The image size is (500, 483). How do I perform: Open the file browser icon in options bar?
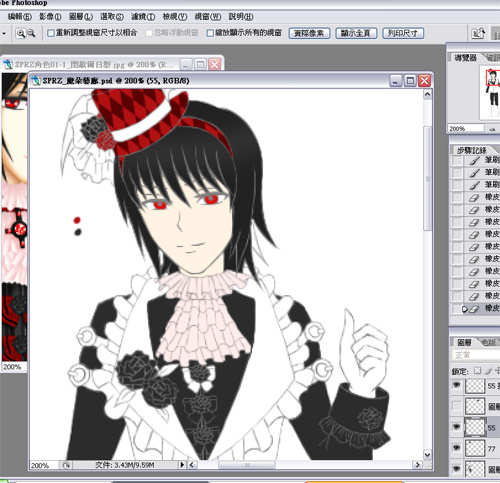478,33
